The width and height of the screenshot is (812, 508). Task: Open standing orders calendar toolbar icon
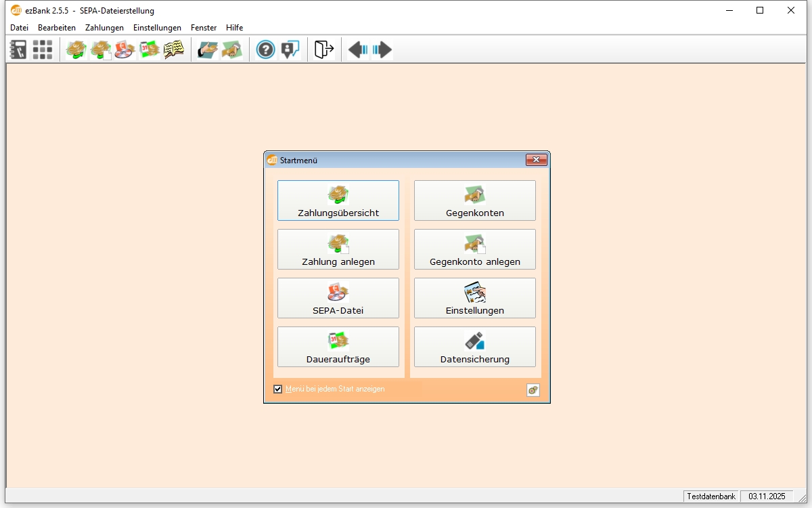(x=150, y=49)
